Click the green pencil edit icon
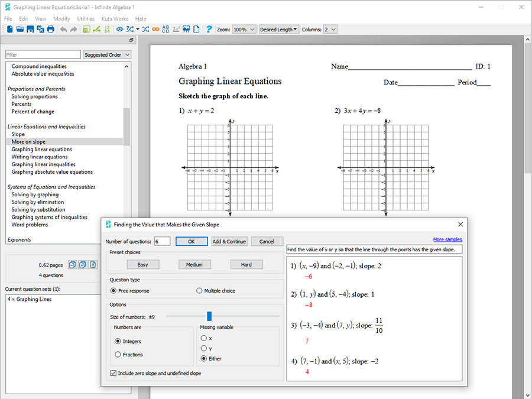 tap(97, 30)
